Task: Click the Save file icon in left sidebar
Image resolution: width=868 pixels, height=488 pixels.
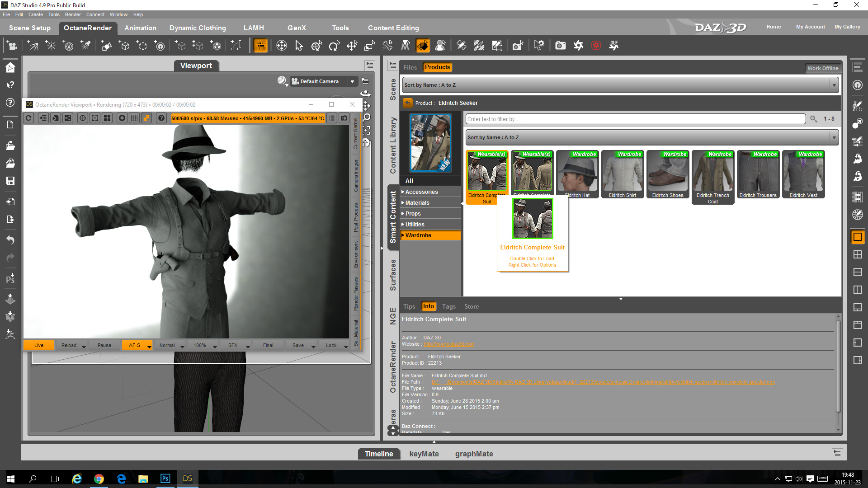Action: [10, 181]
